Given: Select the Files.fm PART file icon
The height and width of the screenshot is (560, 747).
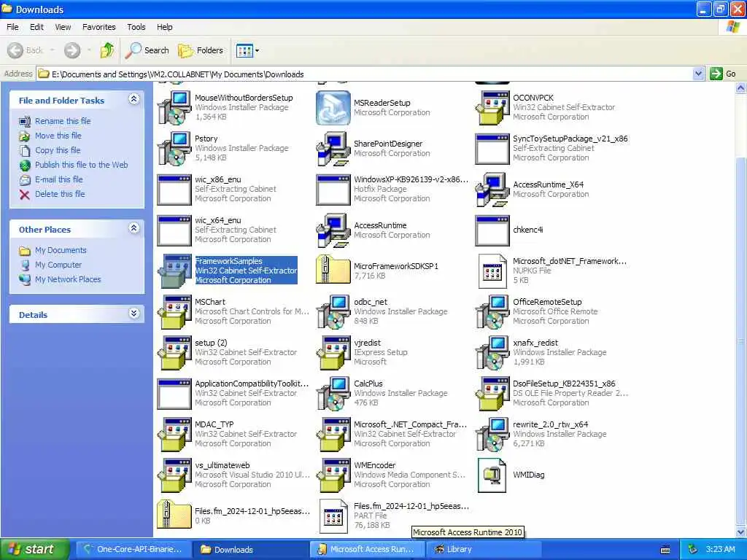Looking at the screenshot, I should click(x=333, y=516).
